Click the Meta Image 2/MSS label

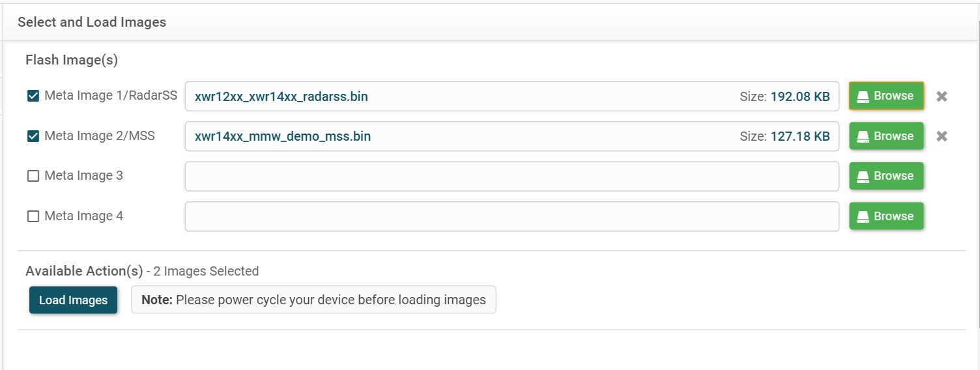[99, 136]
